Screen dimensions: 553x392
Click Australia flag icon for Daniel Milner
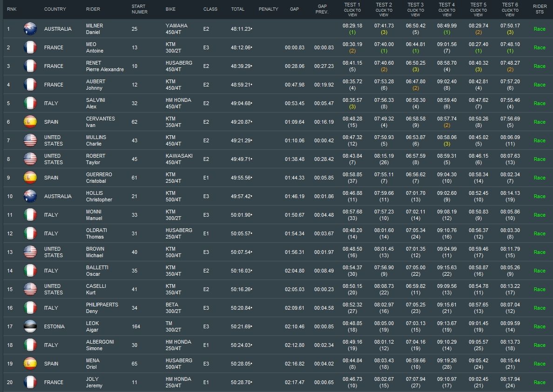(30, 29)
